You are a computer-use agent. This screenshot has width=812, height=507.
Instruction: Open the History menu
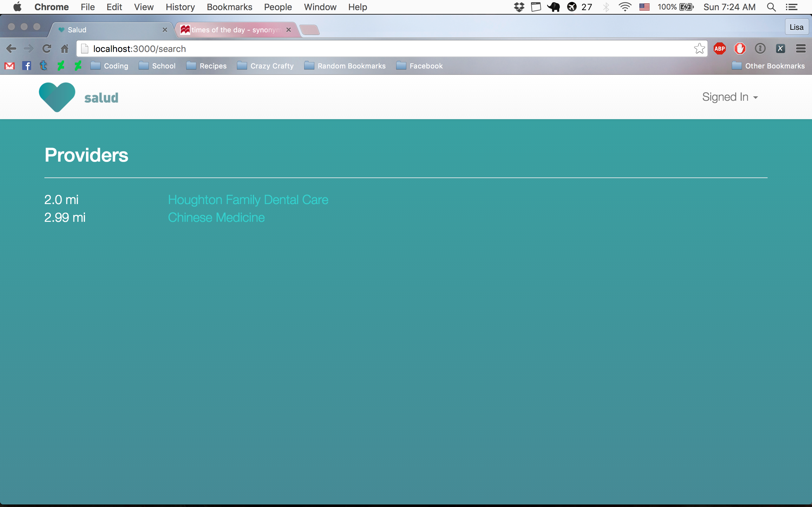click(x=180, y=7)
